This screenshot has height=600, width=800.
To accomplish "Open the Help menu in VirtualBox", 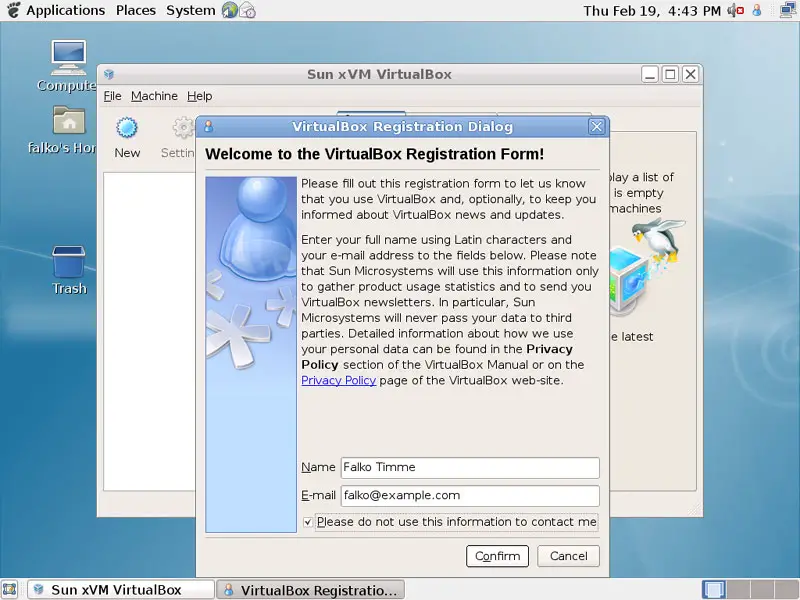I will point(199,96).
